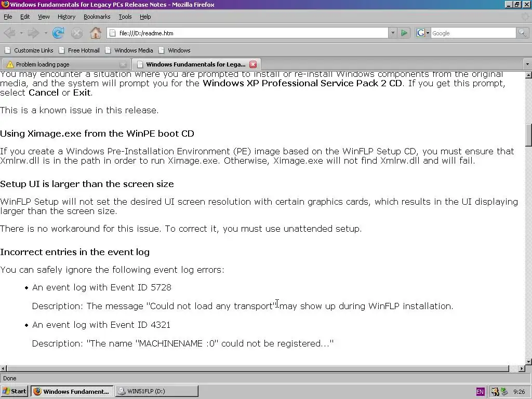Open the Forward history dropdown arrow
Viewport: 532px width, 399px height.
click(46, 33)
